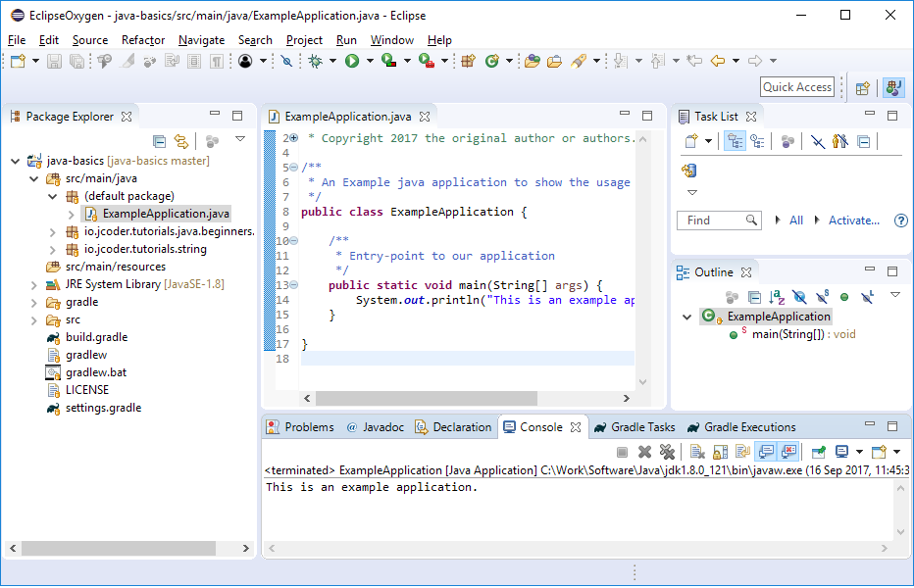This screenshot has width=914, height=588.
Task: Toggle Hide Static Members in Outline
Action: pyautogui.click(x=823, y=297)
